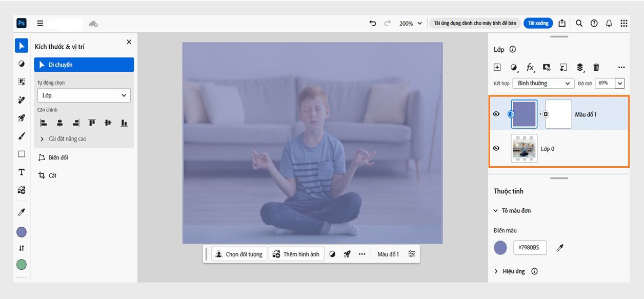This screenshot has height=299, width=644.
Task: Align vertical centers
Action: click(x=108, y=123)
